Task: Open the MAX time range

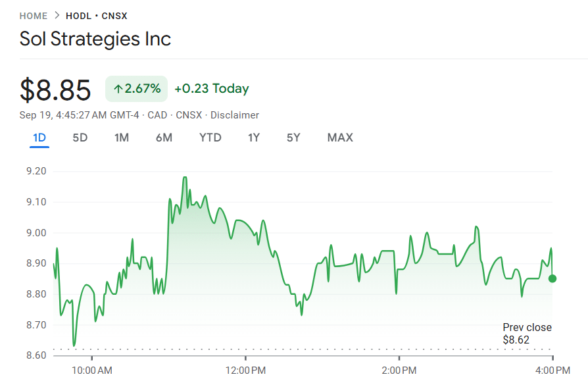Action: pyautogui.click(x=339, y=138)
